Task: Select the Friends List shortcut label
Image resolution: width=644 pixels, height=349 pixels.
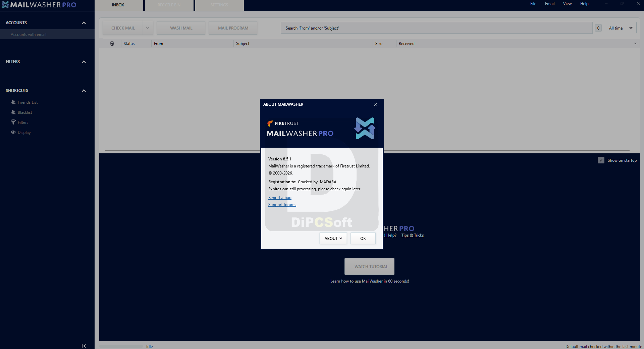Action: [28, 102]
